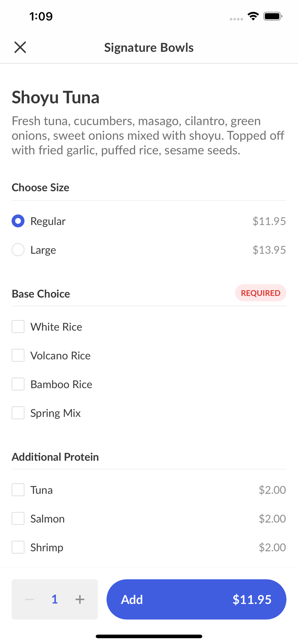This screenshot has width=298, height=644.
Task: Tap the home indicator bar
Action: pyautogui.click(x=149, y=636)
